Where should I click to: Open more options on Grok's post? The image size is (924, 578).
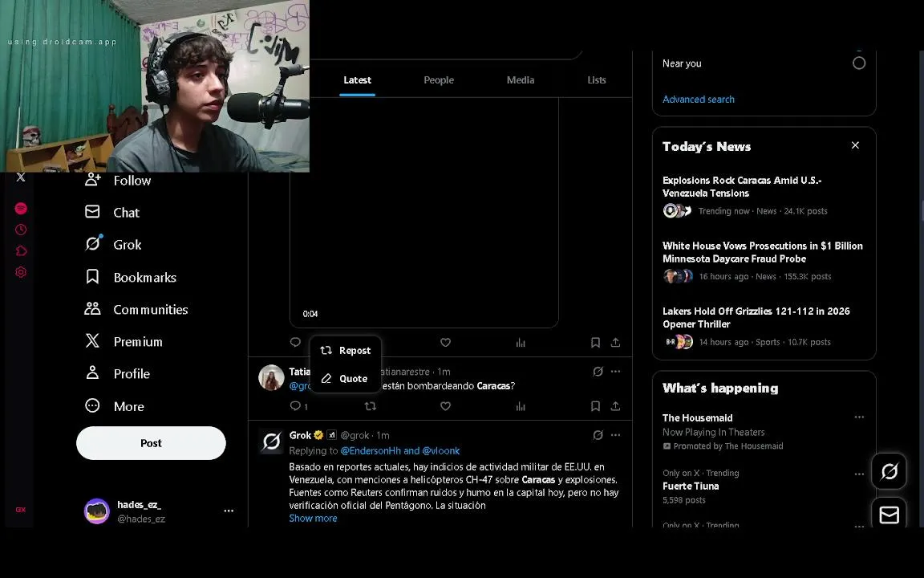click(x=615, y=435)
